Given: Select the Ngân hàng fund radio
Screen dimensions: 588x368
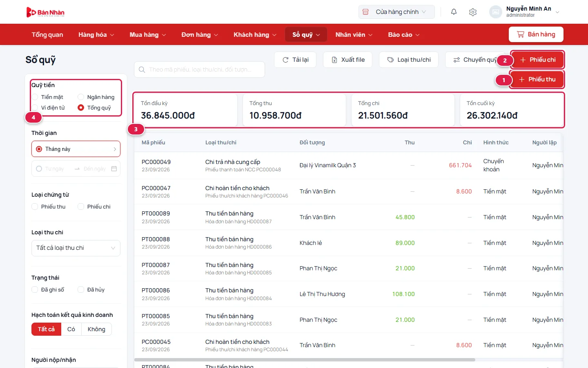Looking at the screenshot, I should coord(81,97).
